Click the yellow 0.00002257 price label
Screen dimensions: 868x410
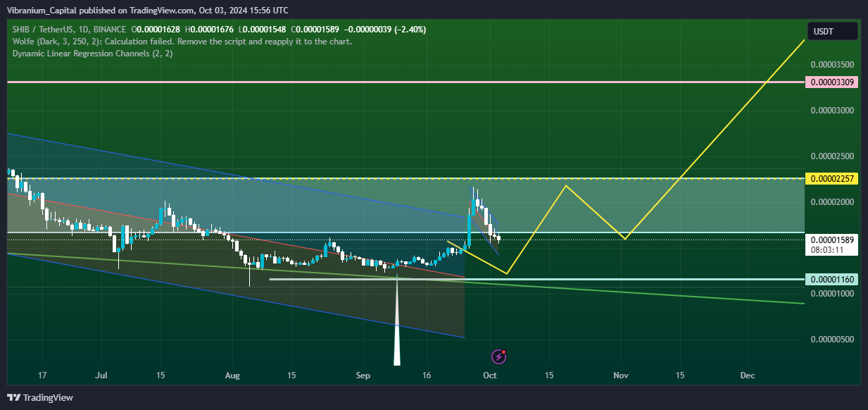tap(833, 178)
